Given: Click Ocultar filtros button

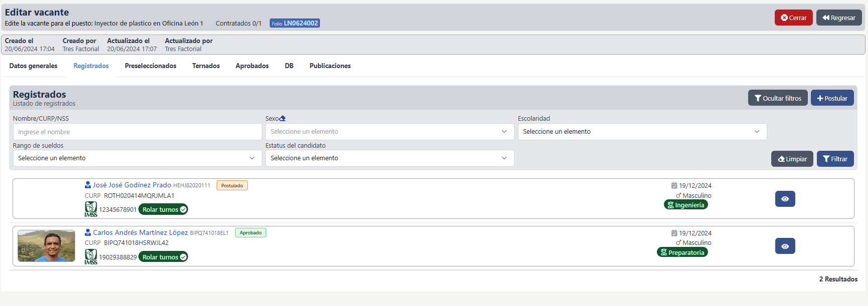Looking at the screenshot, I should (x=778, y=98).
